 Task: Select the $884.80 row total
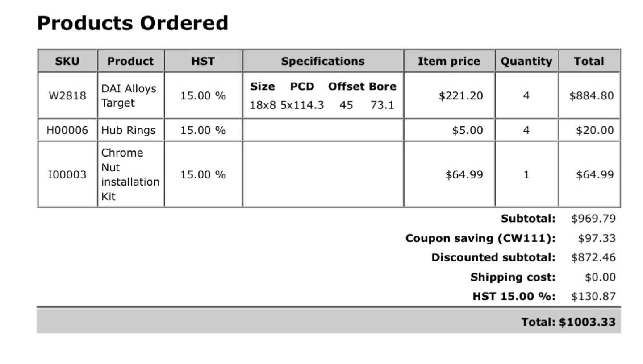(x=591, y=95)
